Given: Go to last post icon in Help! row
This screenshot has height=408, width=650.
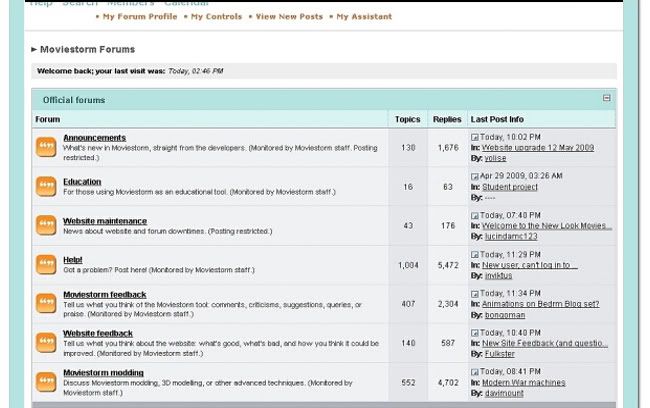Looking at the screenshot, I should tap(475, 255).
